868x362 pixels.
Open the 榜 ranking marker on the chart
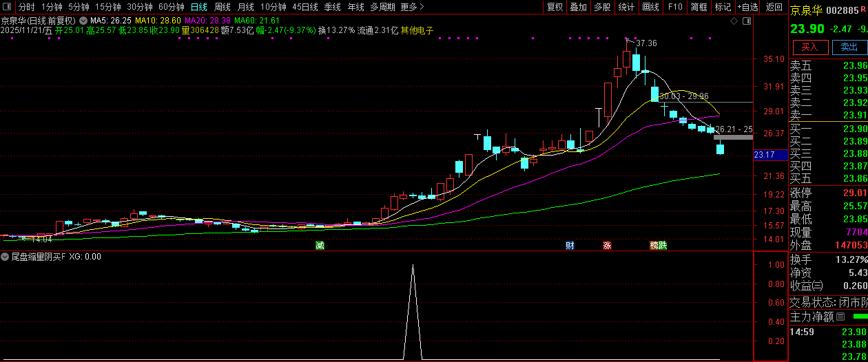click(x=654, y=246)
